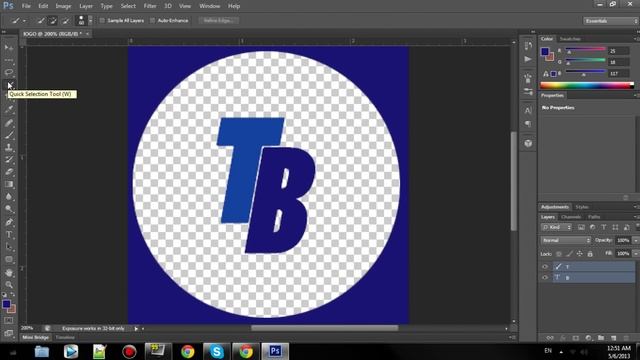Open the Layer menu
The width and height of the screenshot is (640, 360).
[86, 6]
